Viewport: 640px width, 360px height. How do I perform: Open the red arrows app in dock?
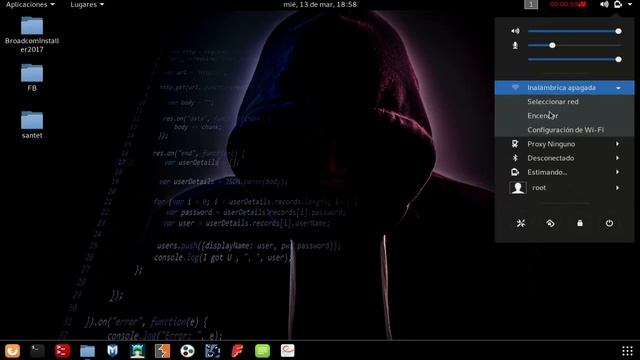[x=62, y=351]
